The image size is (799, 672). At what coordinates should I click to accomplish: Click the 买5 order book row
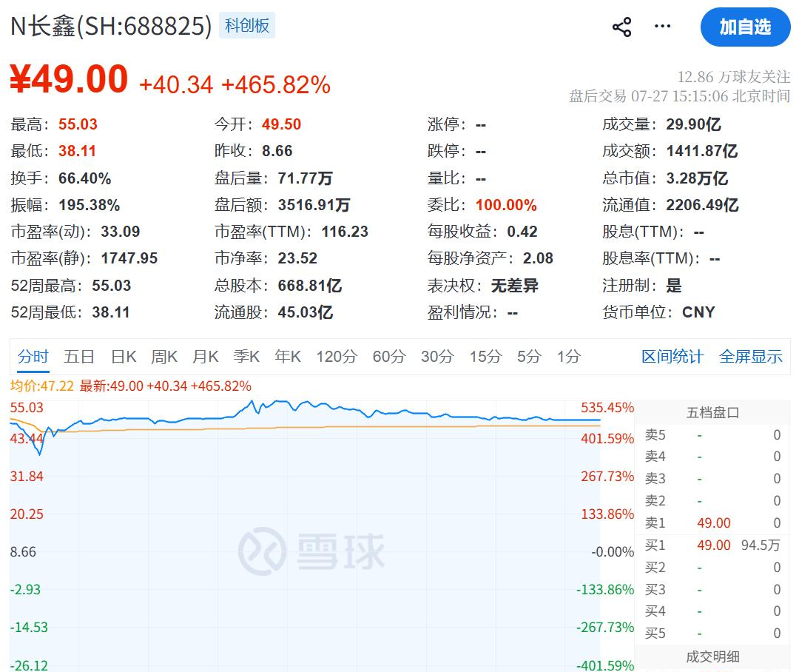pyautogui.click(x=712, y=634)
